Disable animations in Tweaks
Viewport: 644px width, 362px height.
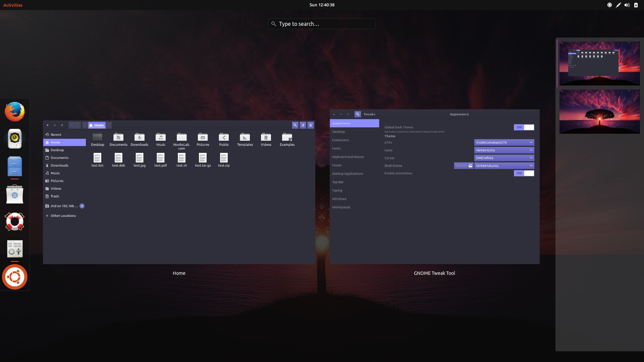click(524, 173)
